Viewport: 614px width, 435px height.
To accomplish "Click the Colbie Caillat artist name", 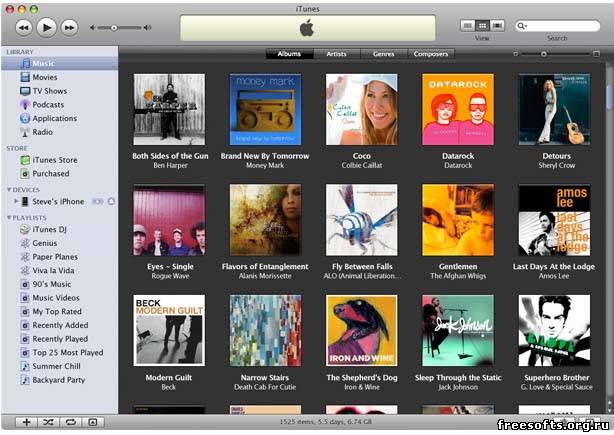I will pyautogui.click(x=362, y=165).
